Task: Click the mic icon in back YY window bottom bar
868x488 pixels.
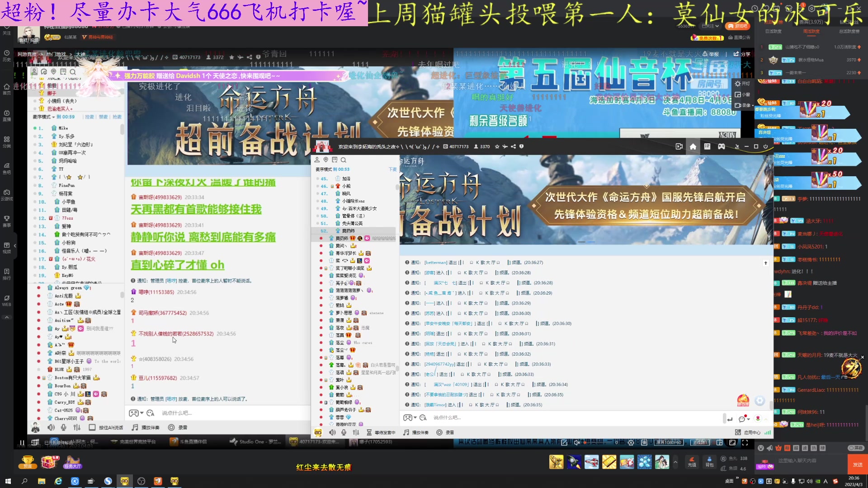Action: click(64, 427)
